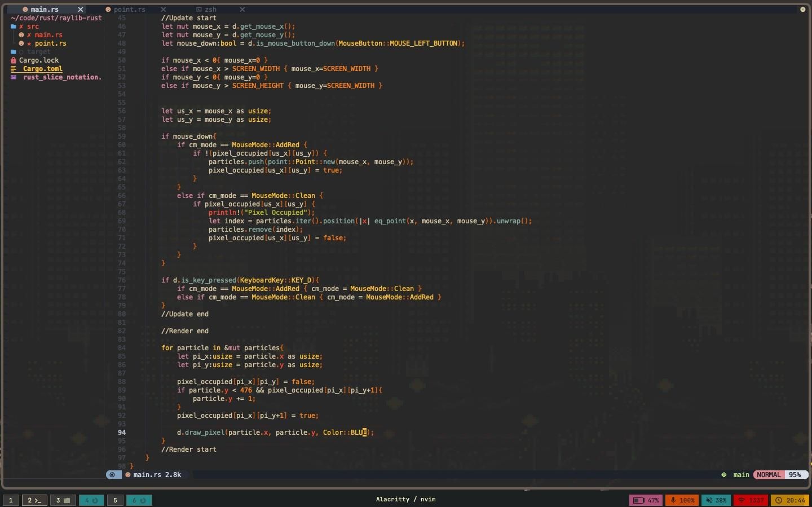
Task: Click particles.remove(index) on line 70
Action: [x=256, y=230]
